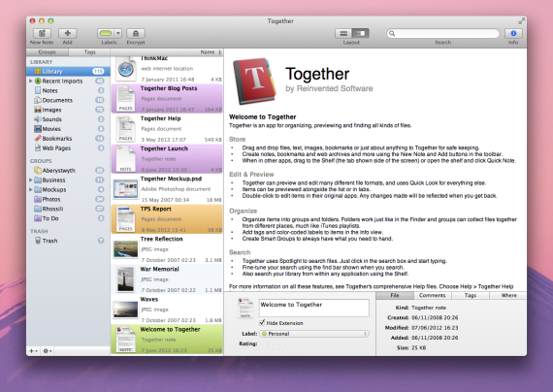Switch to the Tags info tab
553x392 pixels.
(x=471, y=295)
